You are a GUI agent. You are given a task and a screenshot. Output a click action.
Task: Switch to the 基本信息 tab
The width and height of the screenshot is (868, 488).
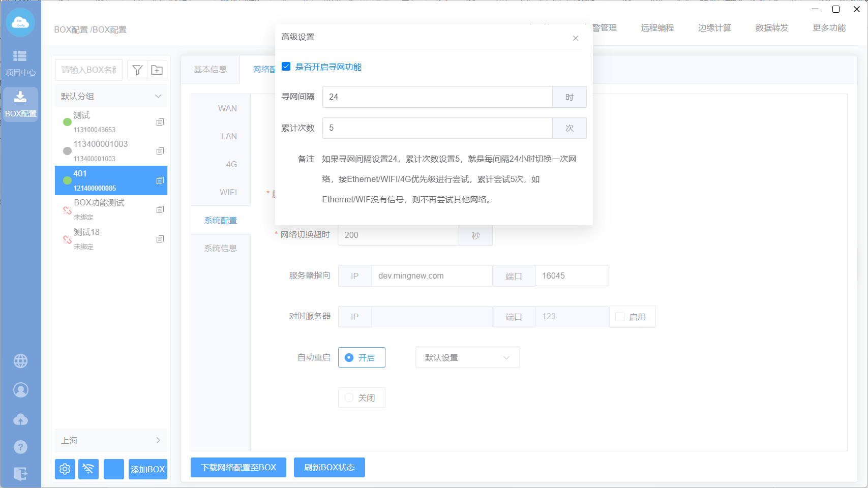210,70
